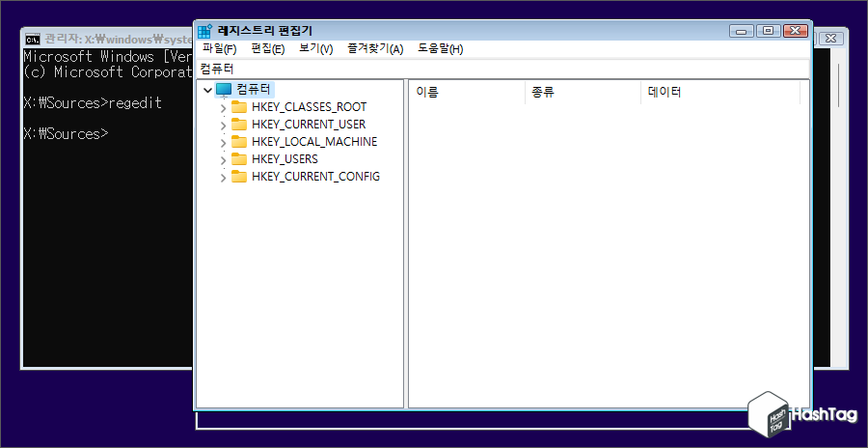Viewport: 868px width, 448px height.
Task: Open the 파일(F) menu
Action: (219, 49)
